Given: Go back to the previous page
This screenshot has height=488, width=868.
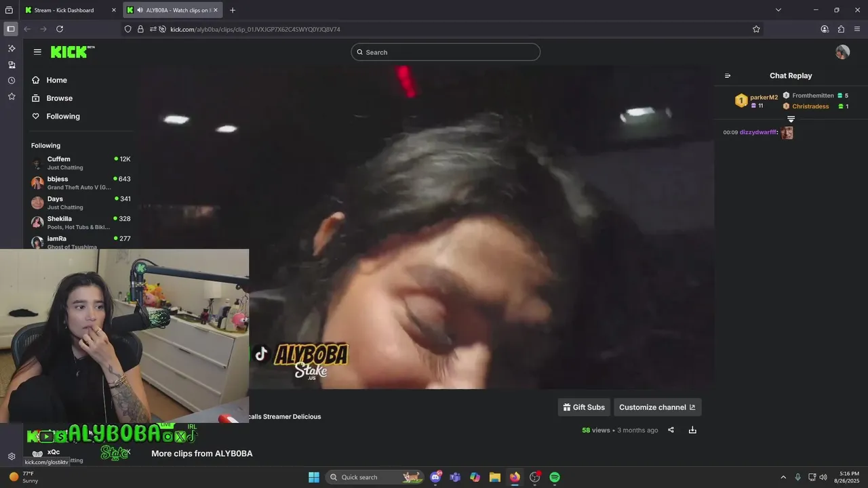Looking at the screenshot, I should pos(27,29).
